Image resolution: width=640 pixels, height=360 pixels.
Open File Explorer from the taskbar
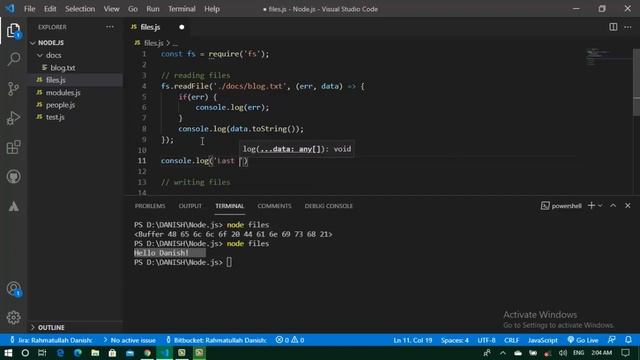95,353
